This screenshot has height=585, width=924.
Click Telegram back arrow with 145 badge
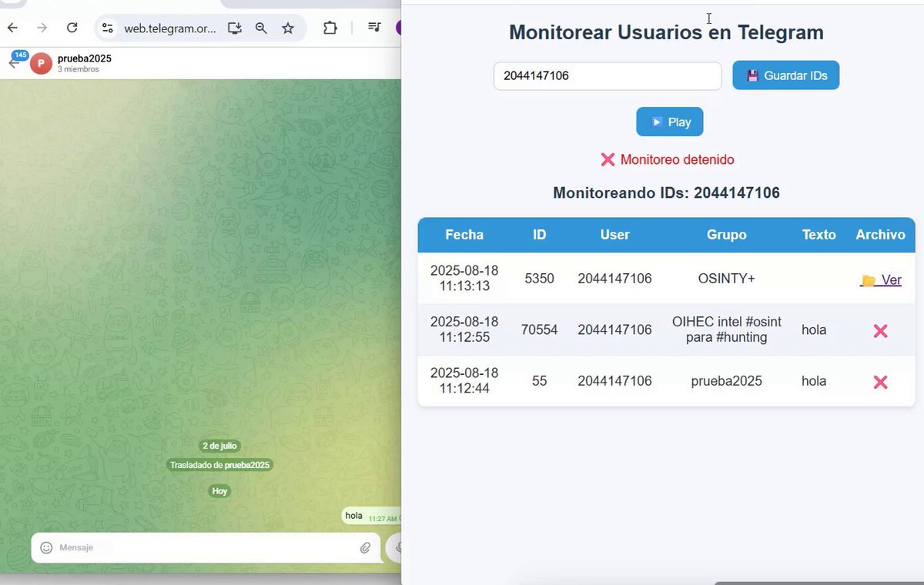tap(15, 62)
